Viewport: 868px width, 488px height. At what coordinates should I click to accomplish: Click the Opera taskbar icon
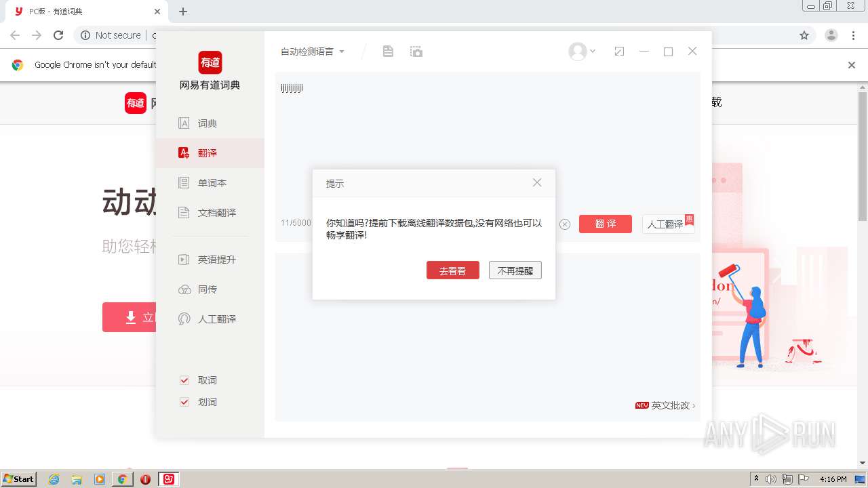point(145,479)
